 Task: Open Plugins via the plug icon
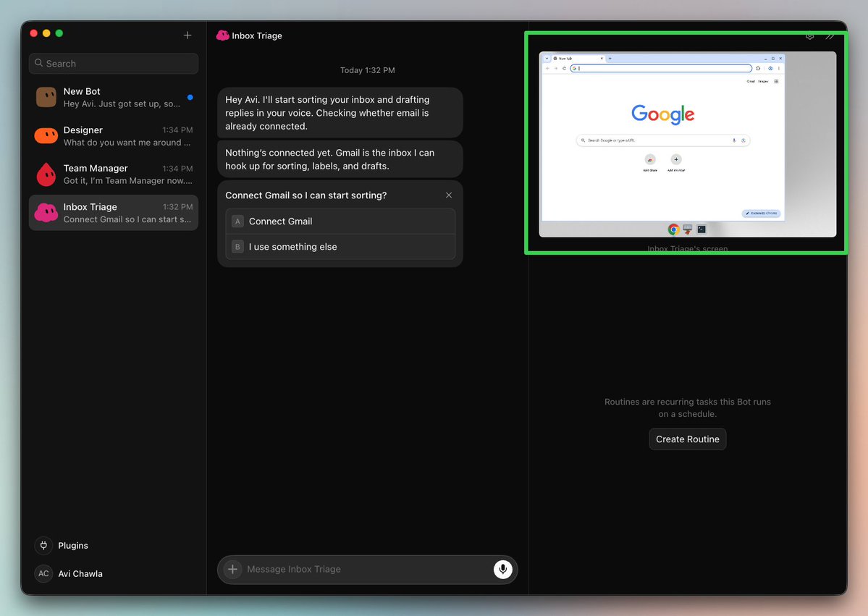coord(43,545)
